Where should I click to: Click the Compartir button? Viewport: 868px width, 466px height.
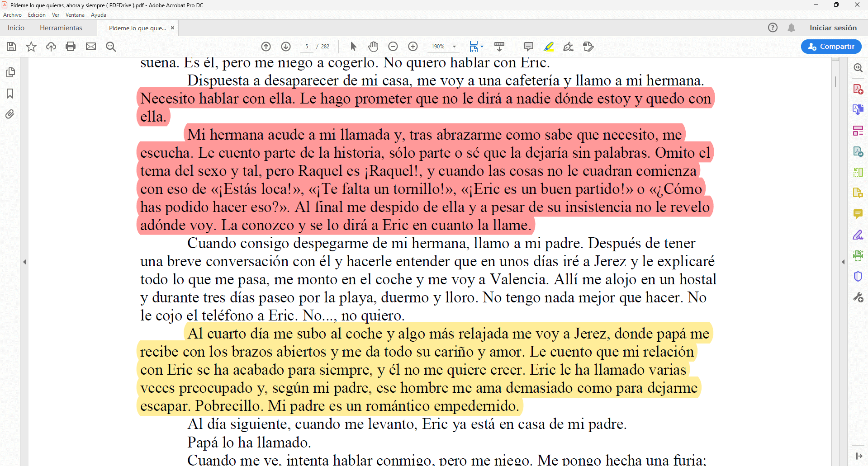tap(831, 47)
